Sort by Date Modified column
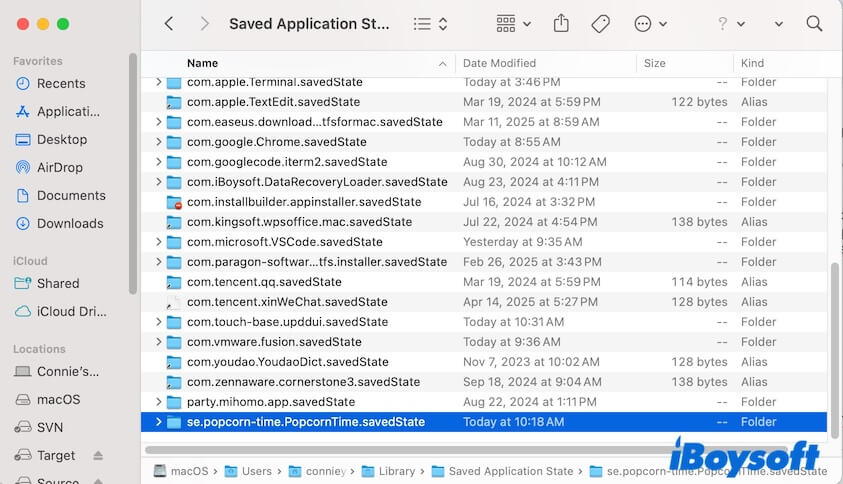The width and height of the screenshot is (843, 484). (499, 63)
